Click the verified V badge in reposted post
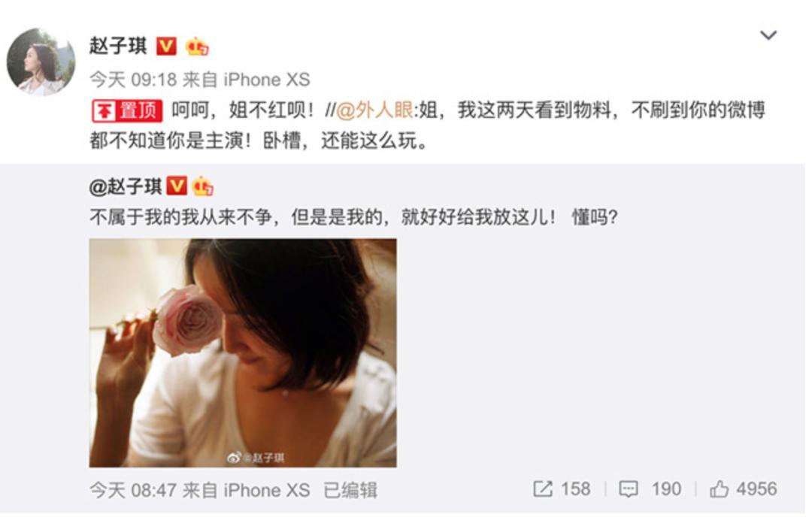This screenshot has width=812, height=523. (x=177, y=186)
